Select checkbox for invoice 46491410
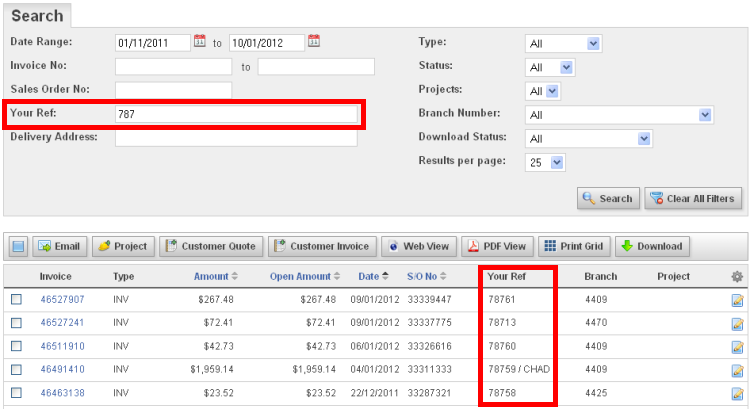Image resolution: width=750 pixels, height=409 pixels. [x=16, y=369]
